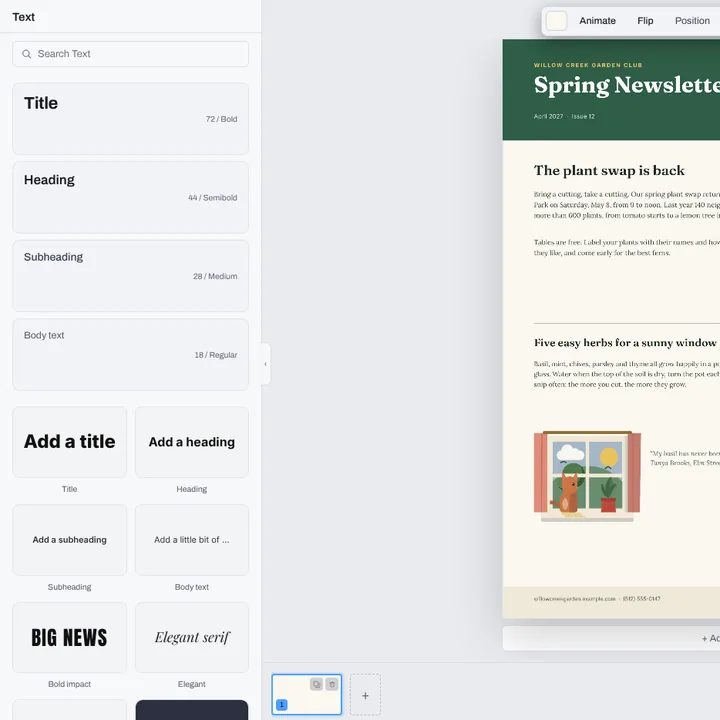The height and width of the screenshot is (720, 720).
Task: Choose the Elegant serif text style
Action: pyautogui.click(x=191, y=637)
